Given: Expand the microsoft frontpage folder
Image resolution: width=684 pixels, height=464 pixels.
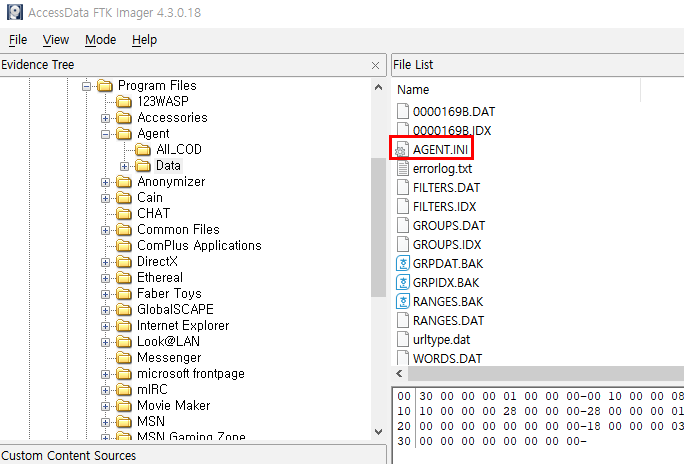Looking at the screenshot, I should coord(105,374).
